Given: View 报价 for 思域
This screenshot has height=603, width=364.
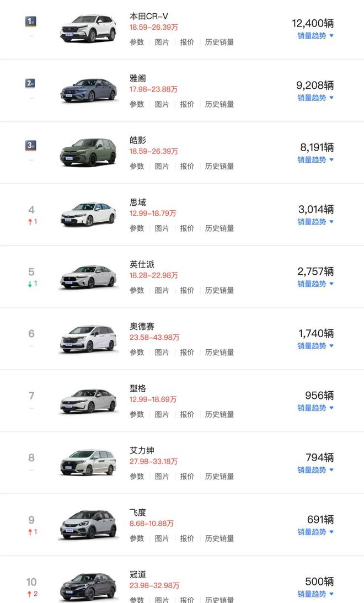Looking at the screenshot, I should [187, 228].
